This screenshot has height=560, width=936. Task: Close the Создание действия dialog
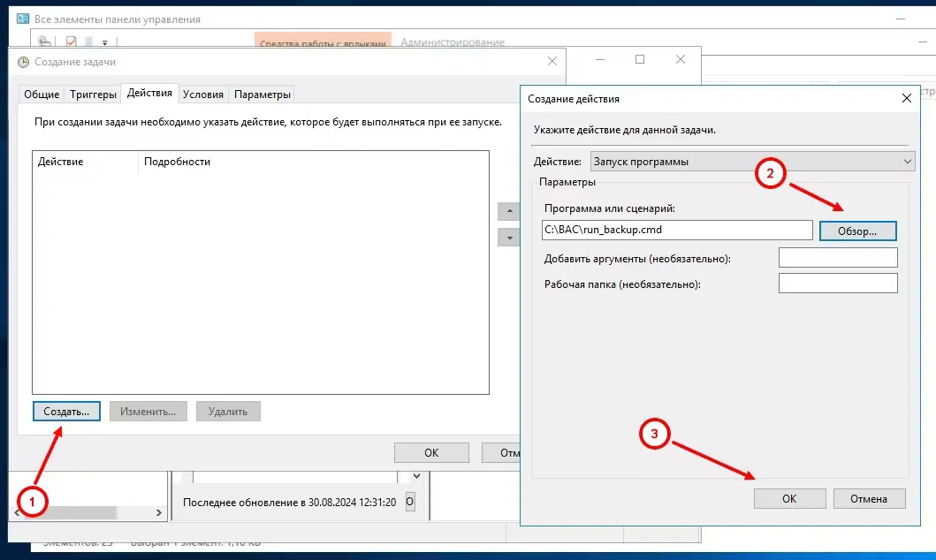pyautogui.click(x=906, y=98)
